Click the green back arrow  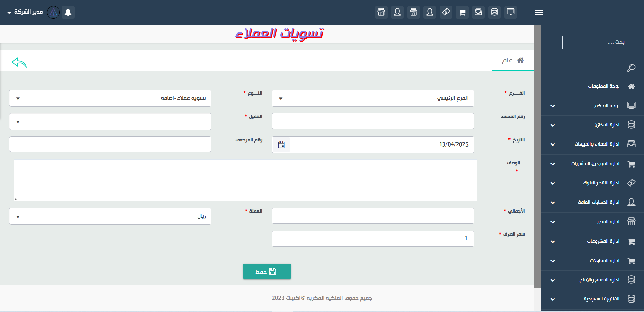pos(19,62)
